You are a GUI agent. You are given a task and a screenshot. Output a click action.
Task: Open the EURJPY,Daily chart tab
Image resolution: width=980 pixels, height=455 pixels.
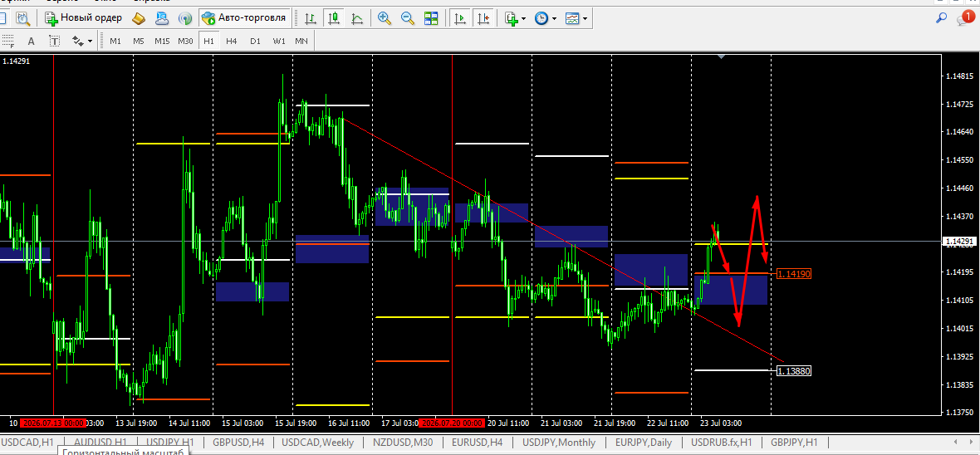(x=643, y=443)
